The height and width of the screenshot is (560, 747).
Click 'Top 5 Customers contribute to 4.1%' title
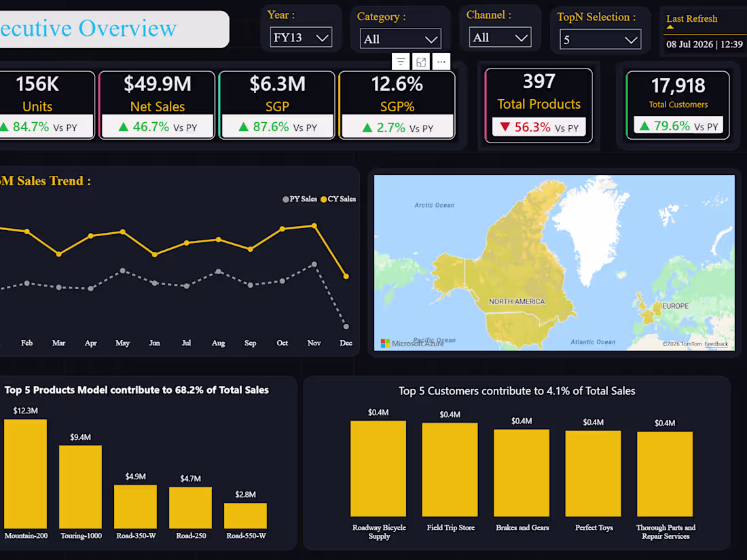pos(517,391)
